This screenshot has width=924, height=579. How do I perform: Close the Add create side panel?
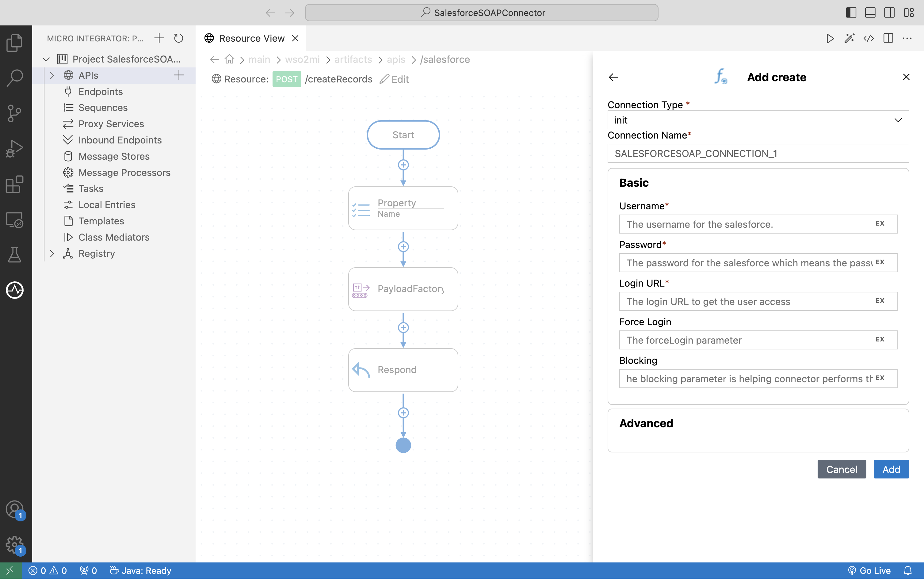click(x=906, y=77)
